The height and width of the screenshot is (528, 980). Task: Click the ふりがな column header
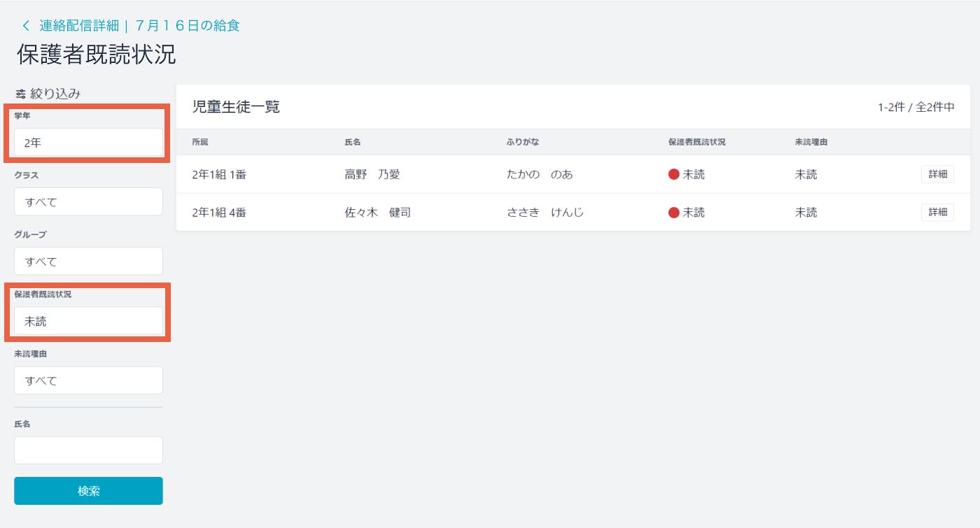523,142
